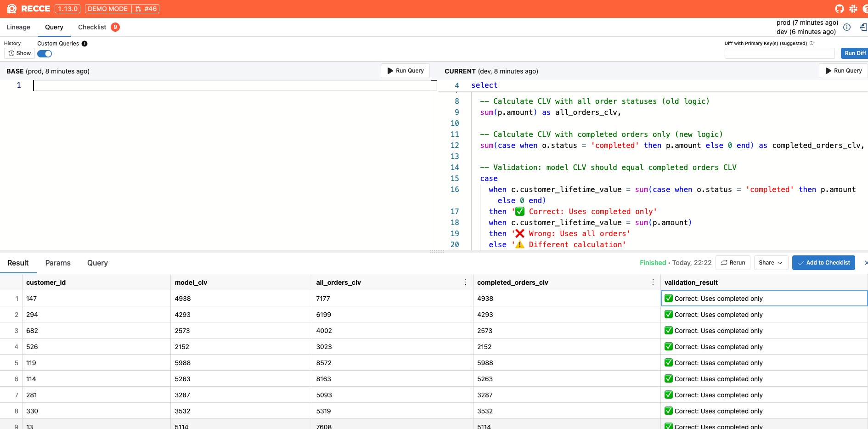Show the query History panel
868x429 pixels.
pos(20,53)
